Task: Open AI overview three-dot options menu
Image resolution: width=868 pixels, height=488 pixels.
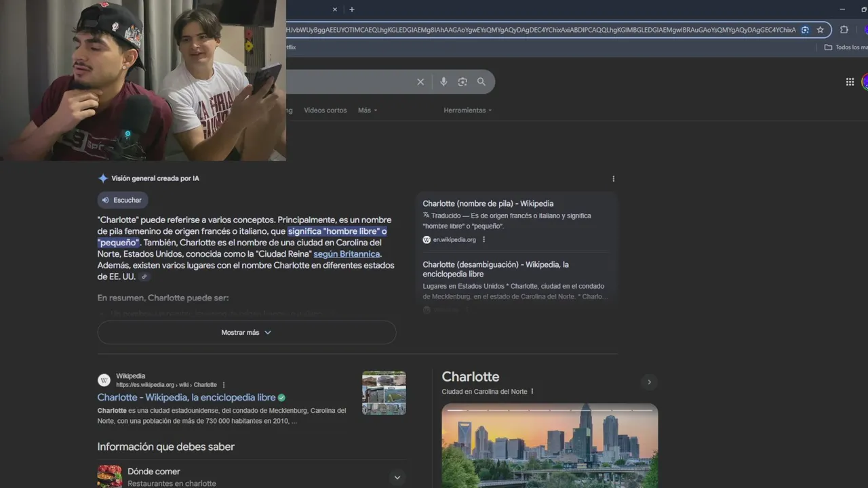Action: tap(614, 179)
